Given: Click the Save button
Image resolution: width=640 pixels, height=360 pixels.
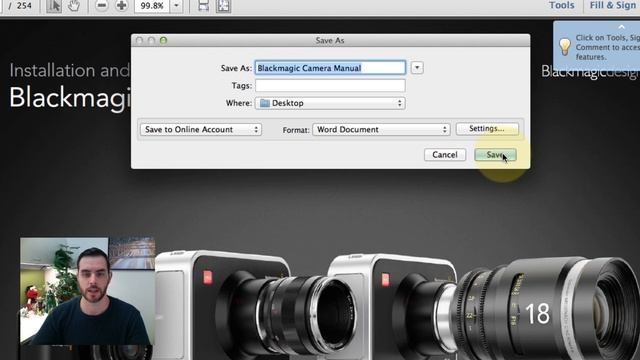Looking at the screenshot, I should point(496,155).
